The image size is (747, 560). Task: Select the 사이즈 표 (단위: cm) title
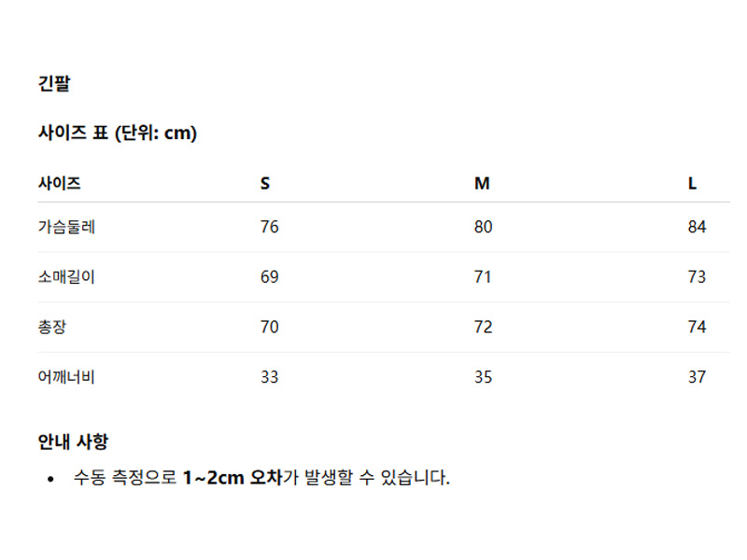(117, 133)
